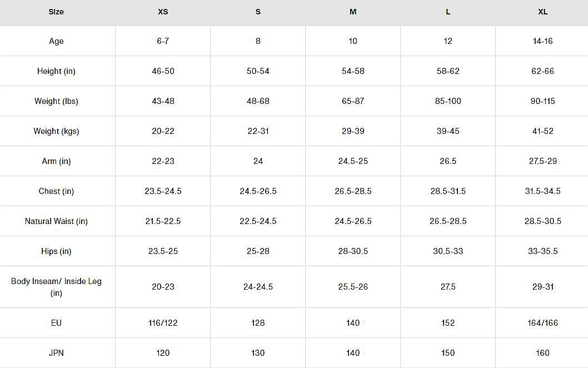The height and width of the screenshot is (368, 588).
Task: Select the Natural Waist (in) row label
Action: (x=56, y=221)
